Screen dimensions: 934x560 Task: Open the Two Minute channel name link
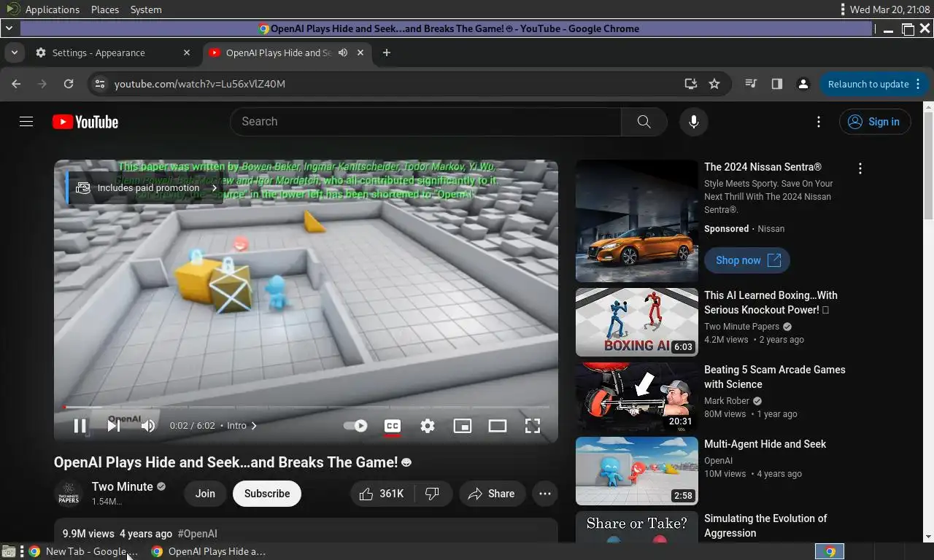click(123, 486)
